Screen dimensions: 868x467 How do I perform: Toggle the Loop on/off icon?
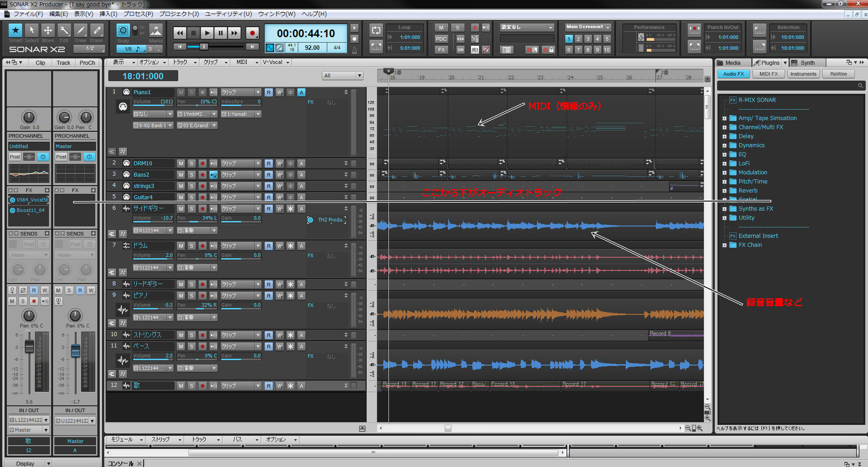tap(376, 30)
